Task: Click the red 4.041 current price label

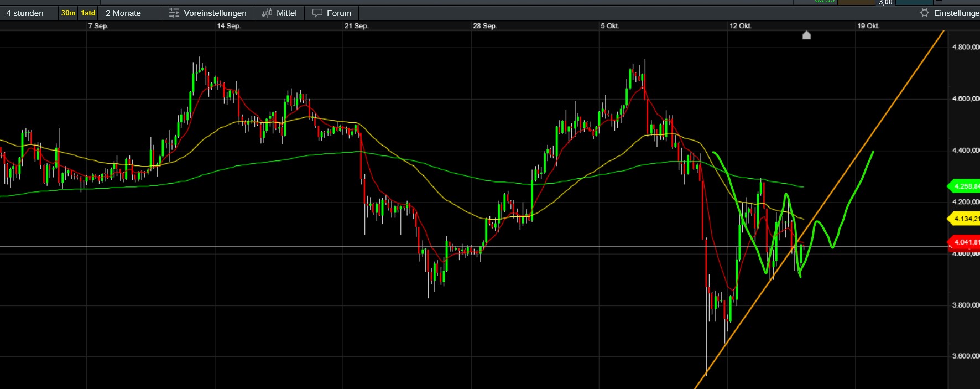Action: click(x=965, y=242)
